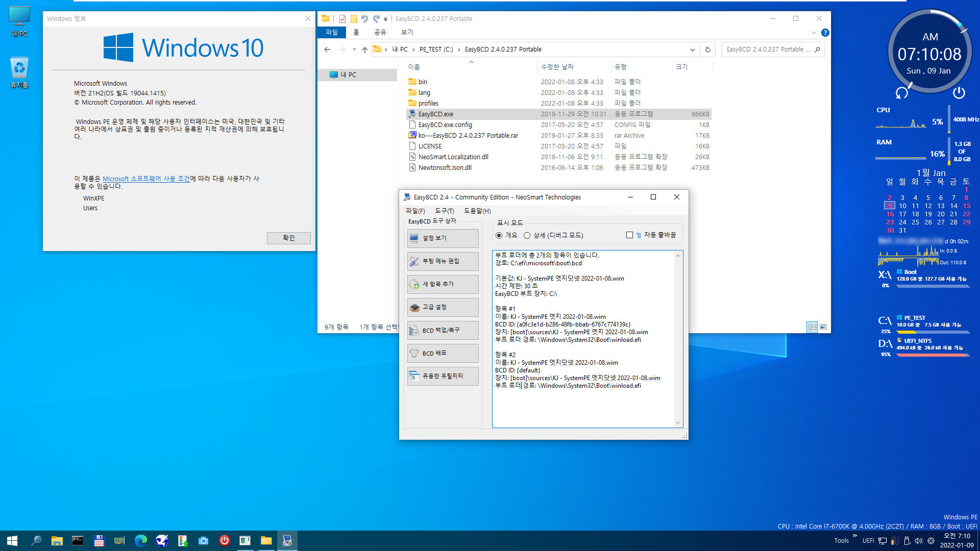Select 상세 (디버그 모드) display mode
980x551 pixels.
pos(553,235)
